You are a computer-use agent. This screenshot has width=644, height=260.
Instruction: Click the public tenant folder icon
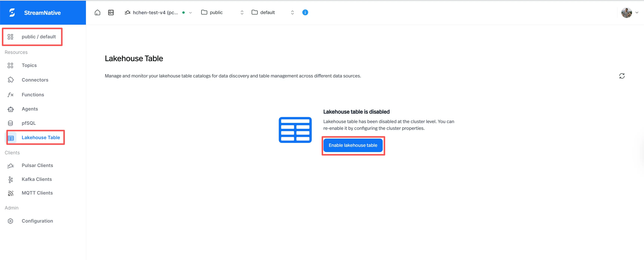tap(204, 12)
